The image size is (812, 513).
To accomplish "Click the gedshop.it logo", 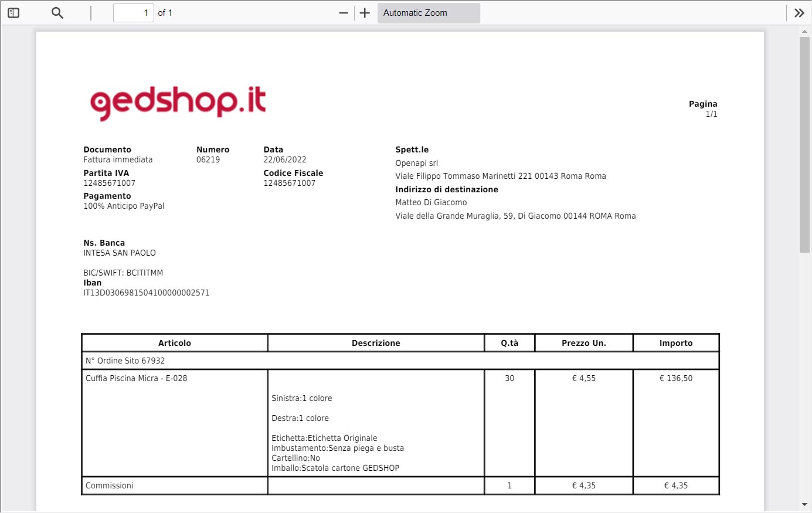I will [x=178, y=103].
